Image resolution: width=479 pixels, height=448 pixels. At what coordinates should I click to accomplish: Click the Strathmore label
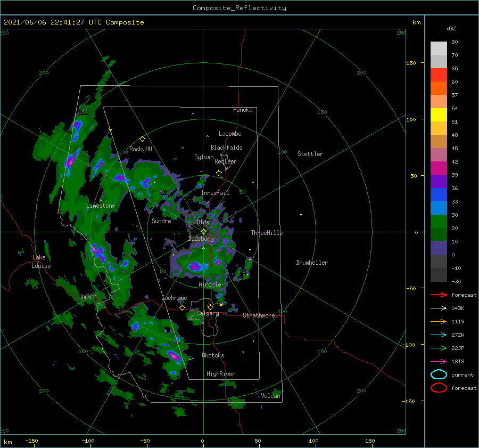(x=259, y=315)
